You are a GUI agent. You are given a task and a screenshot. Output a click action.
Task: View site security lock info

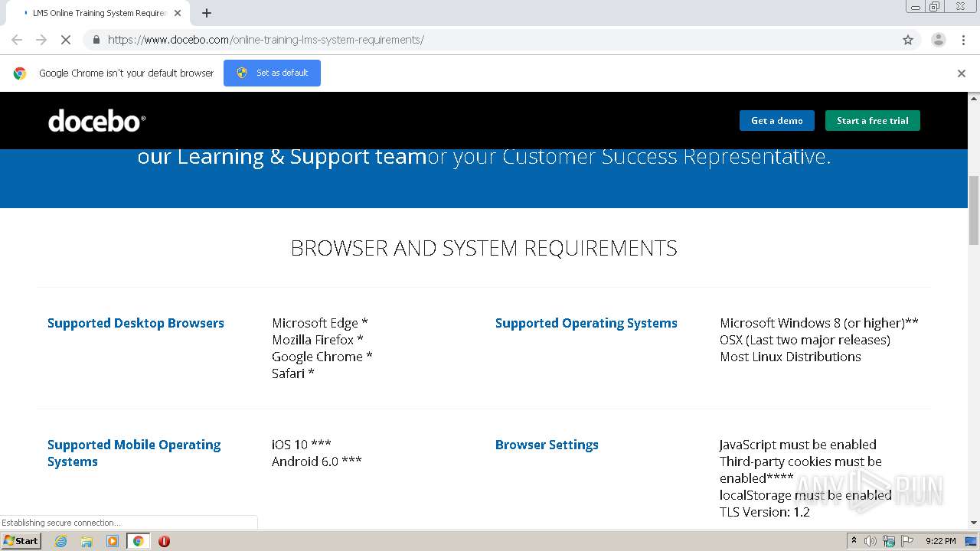tap(96, 40)
